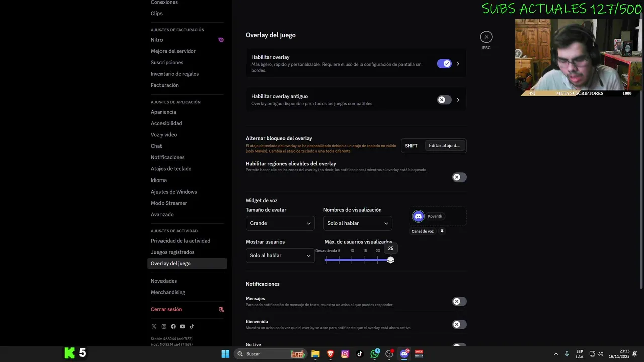644x362 pixels.
Task: Click the taskbar icon between WhatsApp and Discord
Action: click(x=389, y=354)
